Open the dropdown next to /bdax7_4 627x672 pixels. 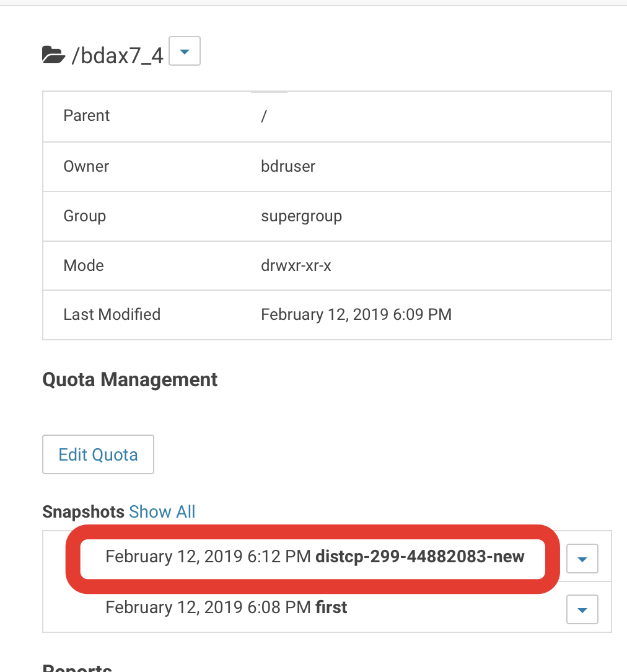(x=185, y=53)
